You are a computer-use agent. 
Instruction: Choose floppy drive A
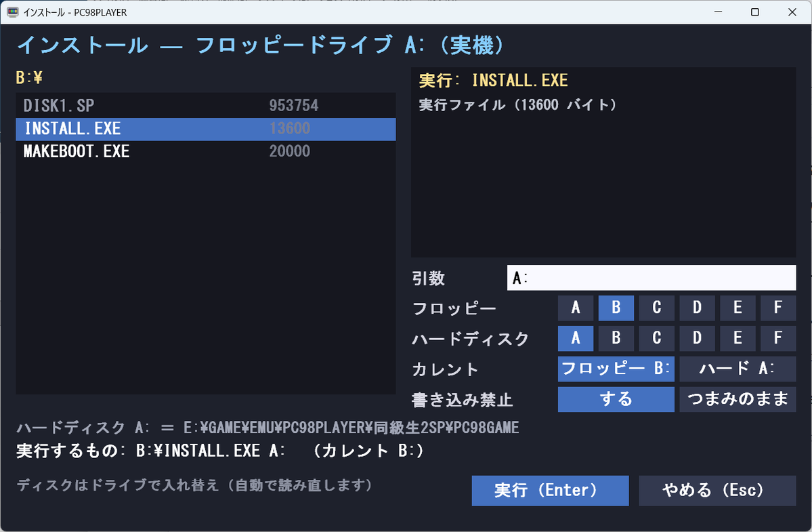click(x=576, y=308)
